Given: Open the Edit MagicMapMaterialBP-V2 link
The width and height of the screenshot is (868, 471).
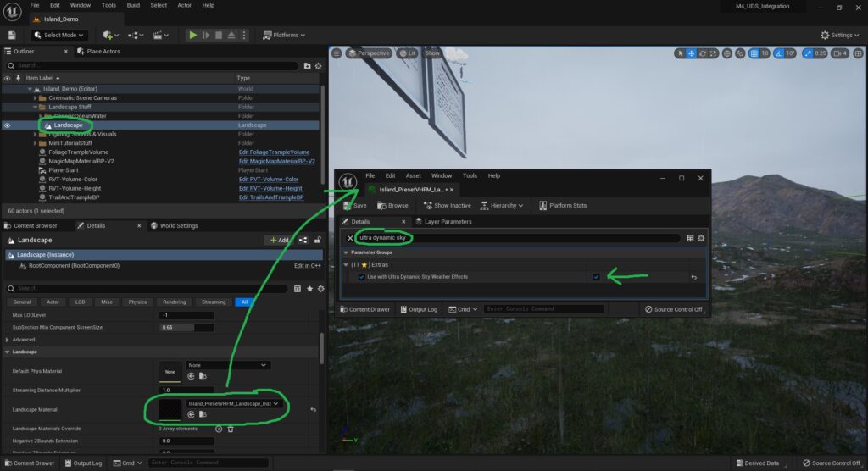Looking at the screenshot, I should [277, 161].
